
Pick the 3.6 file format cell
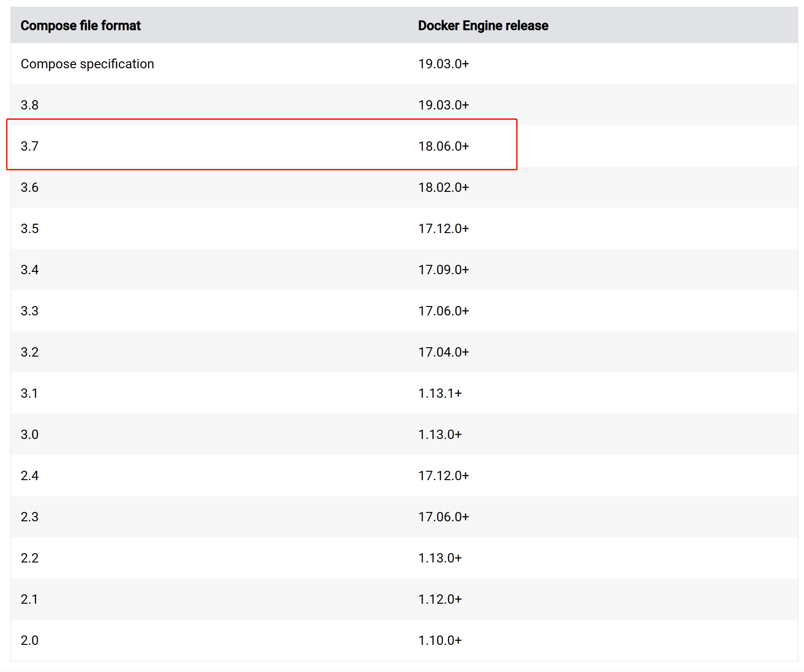pyautogui.click(x=29, y=188)
